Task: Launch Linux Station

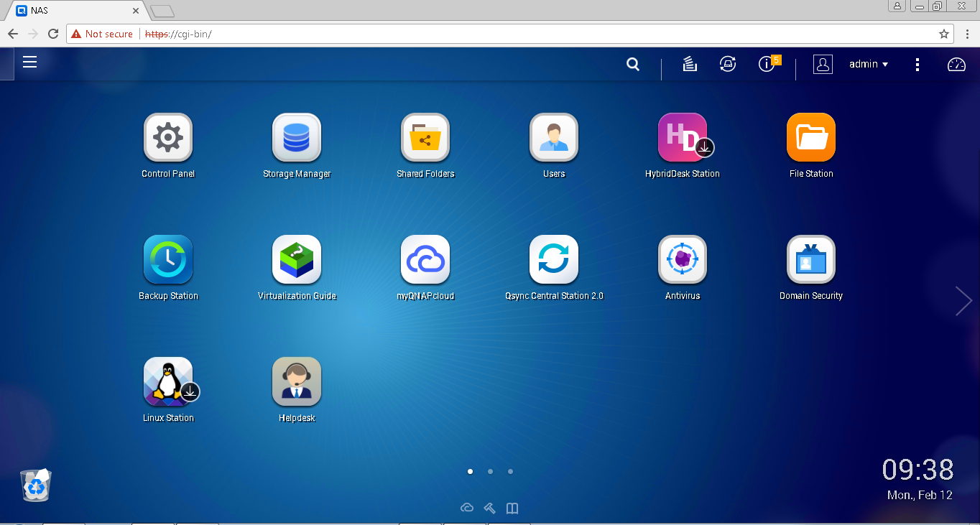Action: (x=168, y=381)
